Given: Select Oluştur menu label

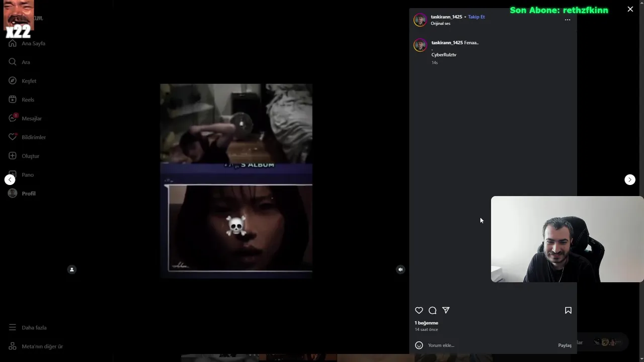Looking at the screenshot, I should (30, 156).
